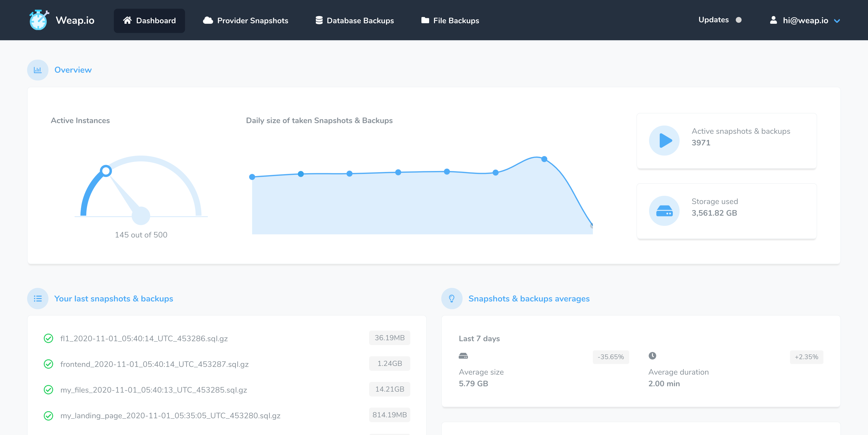This screenshot has width=868, height=435.
Task: Click the +2.35% change badge
Action: coord(806,357)
